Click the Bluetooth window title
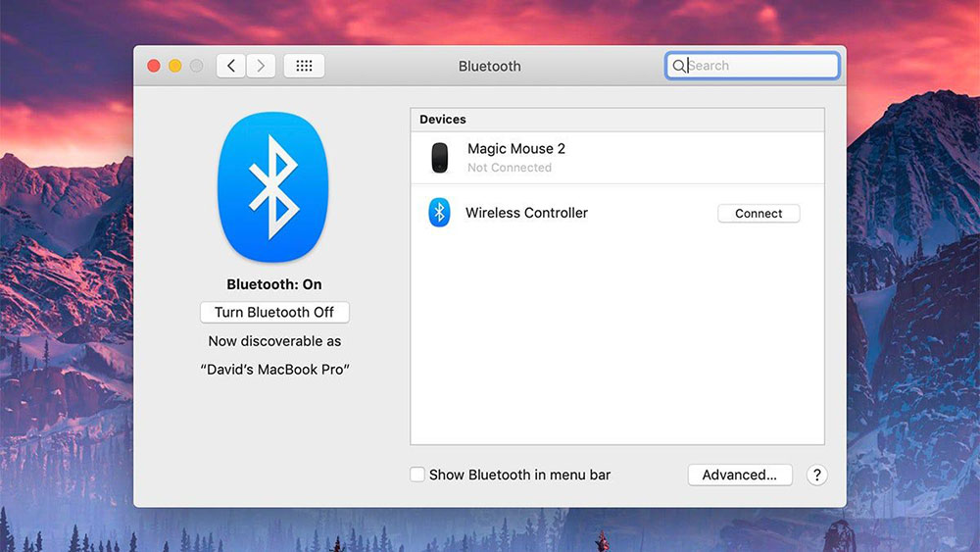The width and height of the screenshot is (980, 552). coord(490,66)
